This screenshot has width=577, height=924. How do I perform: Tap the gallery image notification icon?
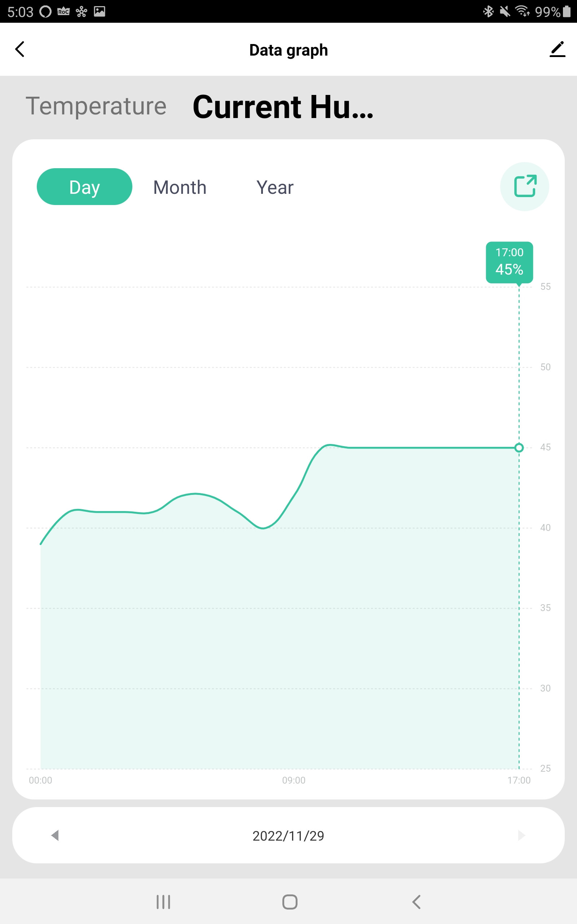pyautogui.click(x=100, y=12)
